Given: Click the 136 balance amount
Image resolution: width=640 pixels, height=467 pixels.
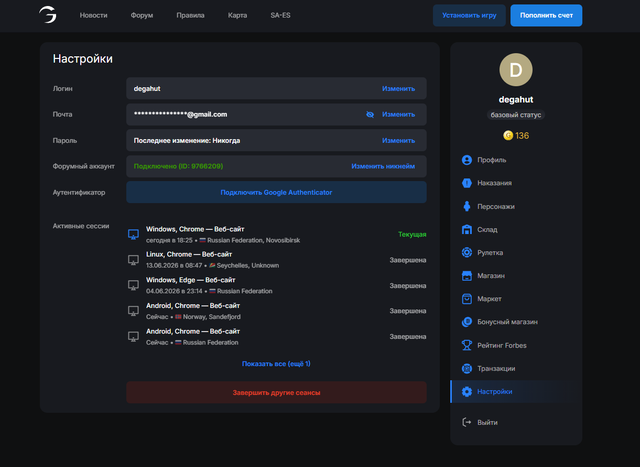Looking at the screenshot, I should pos(522,136).
